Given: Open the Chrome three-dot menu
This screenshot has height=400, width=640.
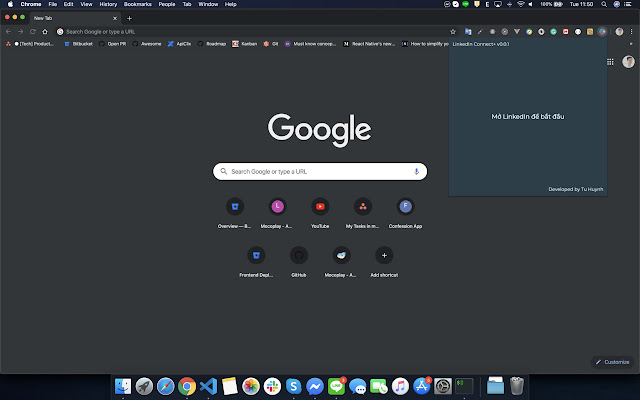Looking at the screenshot, I should [x=631, y=31].
